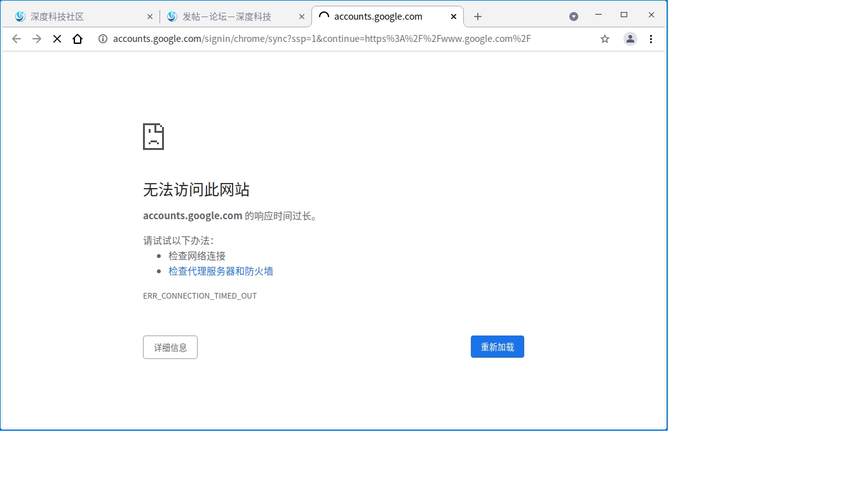Click the 检查网络连接 suggestion text
The height and width of the screenshot is (488, 868).
coord(197,256)
